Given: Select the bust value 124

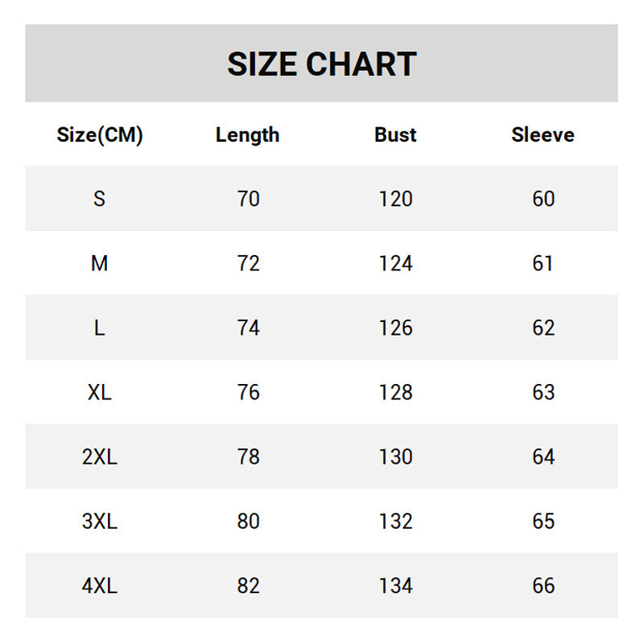Looking at the screenshot, I should coord(395,263).
